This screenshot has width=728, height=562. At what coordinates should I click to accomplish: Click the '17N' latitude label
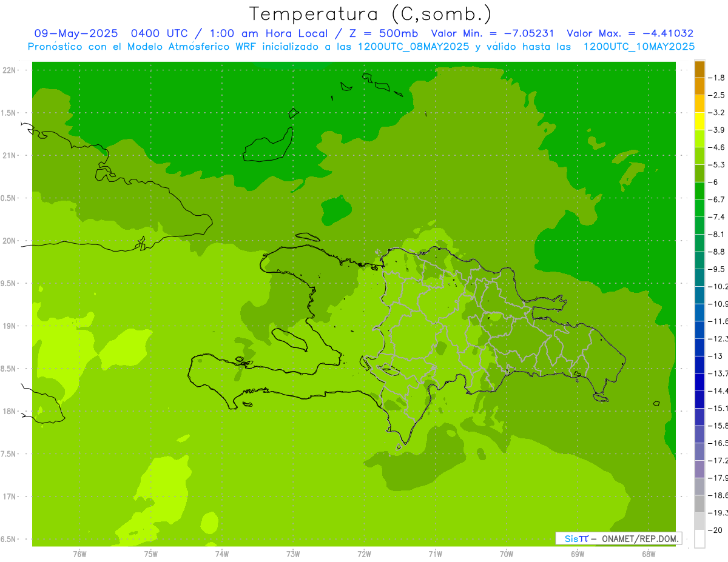click(x=10, y=497)
